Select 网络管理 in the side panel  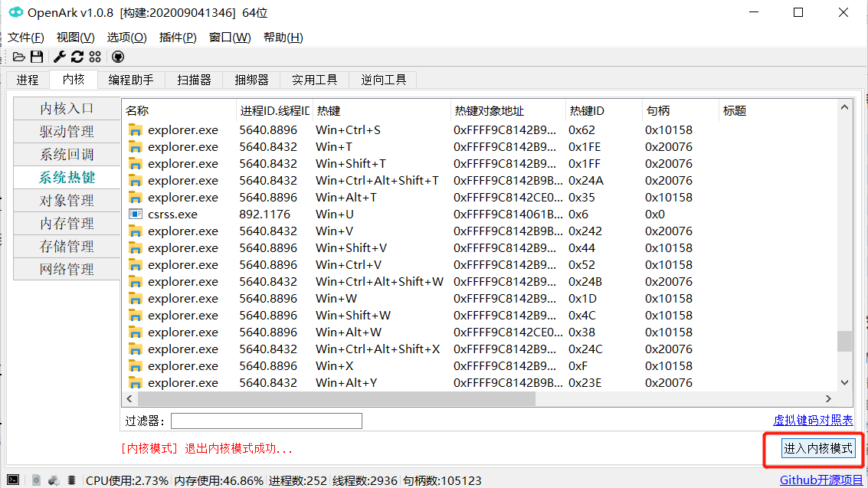67,270
